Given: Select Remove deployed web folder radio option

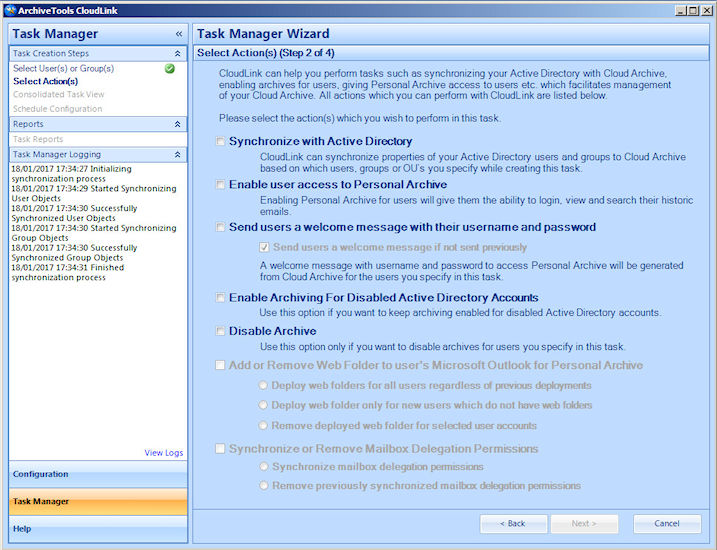Looking at the screenshot, I should click(263, 426).
